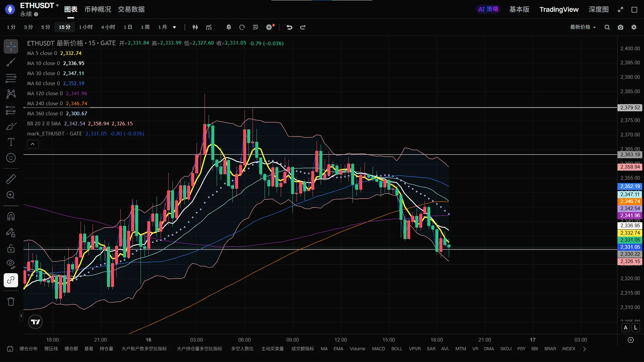Viewport: 644px width, 362px height.
Task: Open the candlestick chart style icon
Action: click(x=195, y=27)
